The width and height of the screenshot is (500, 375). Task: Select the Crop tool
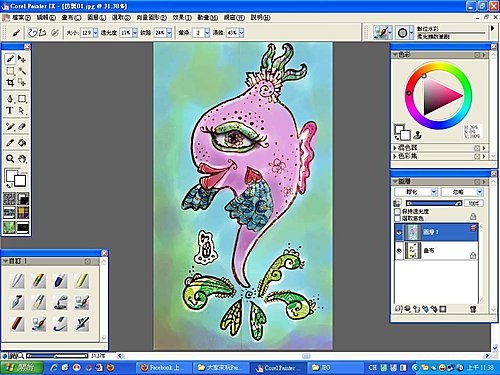10,82
